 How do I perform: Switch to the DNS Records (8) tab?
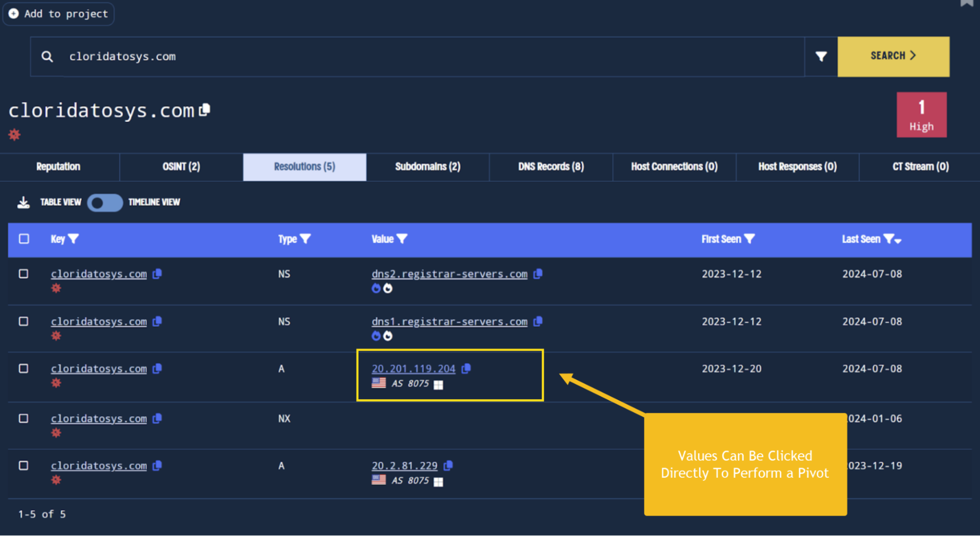coord(551,167)
